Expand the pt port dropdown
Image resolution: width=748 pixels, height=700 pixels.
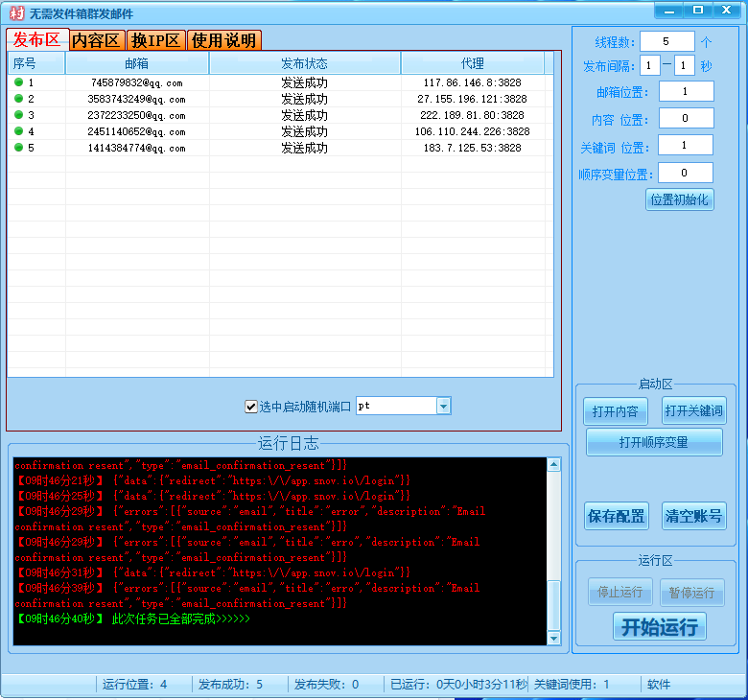point(443,407)
